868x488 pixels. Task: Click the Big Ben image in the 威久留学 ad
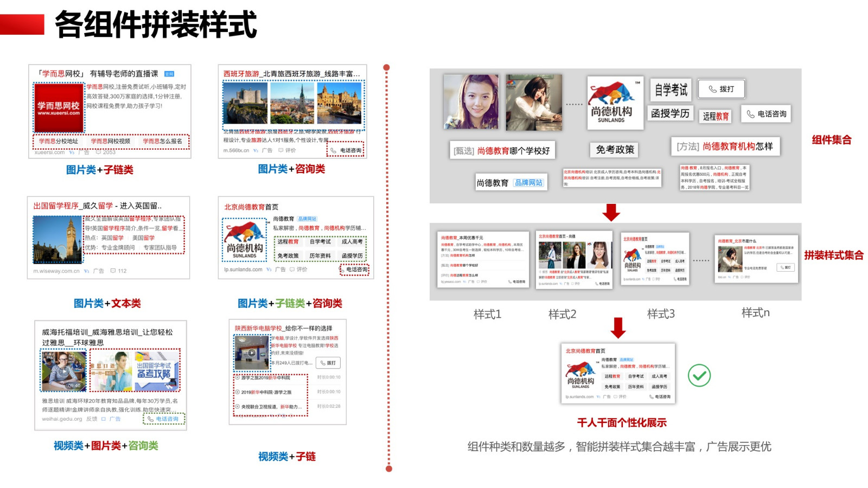58,239
